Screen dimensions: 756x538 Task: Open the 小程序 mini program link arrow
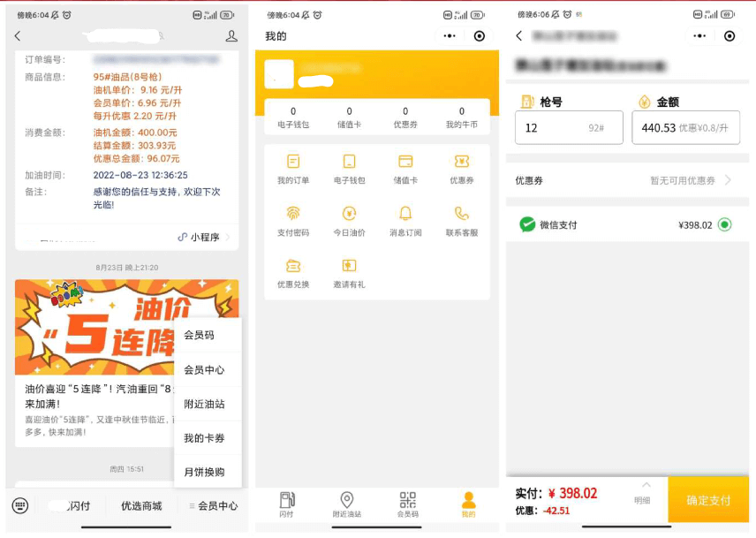pyautogui.click(x=228, y=237)
